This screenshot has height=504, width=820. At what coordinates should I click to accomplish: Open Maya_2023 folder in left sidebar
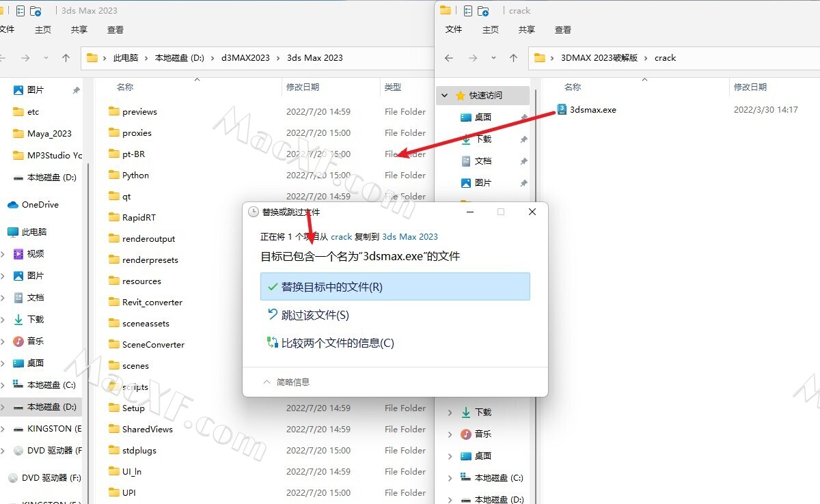[42, 133]
